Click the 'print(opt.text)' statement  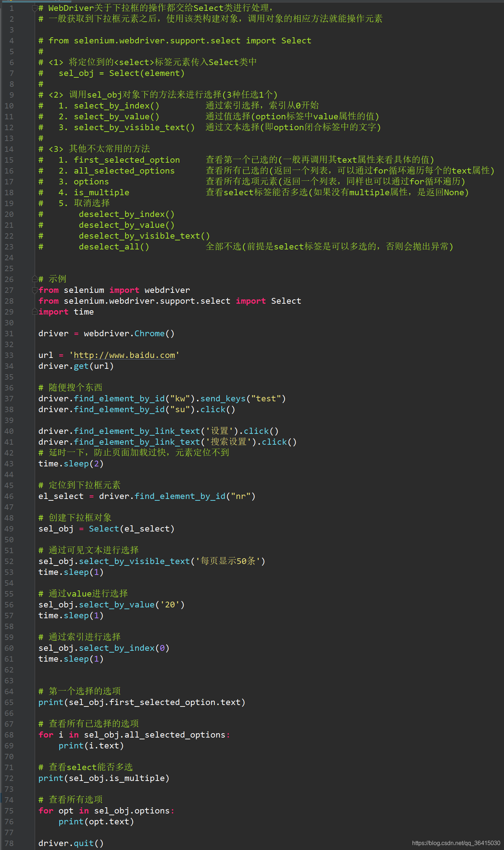(x=97, y=821)
